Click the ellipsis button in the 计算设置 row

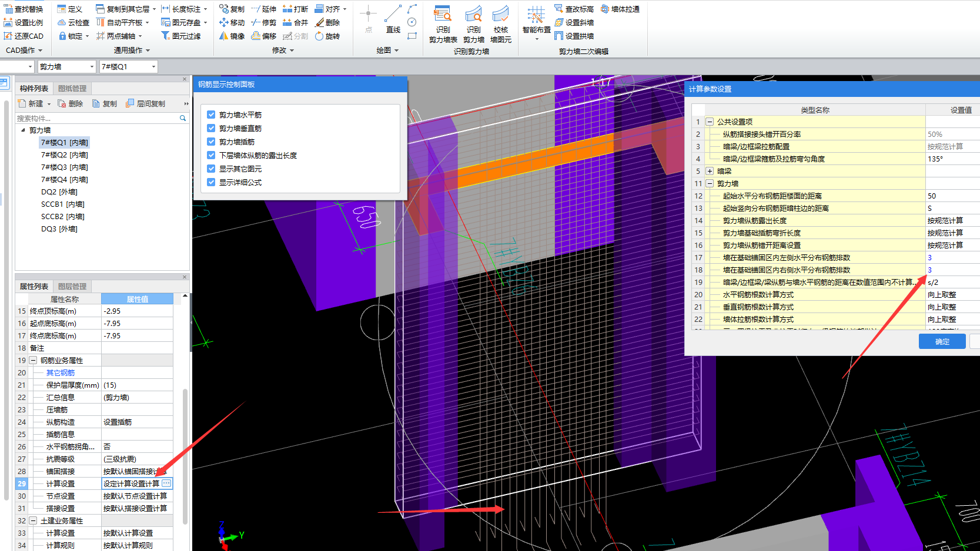pyautogui.click(x=166, y=483)
